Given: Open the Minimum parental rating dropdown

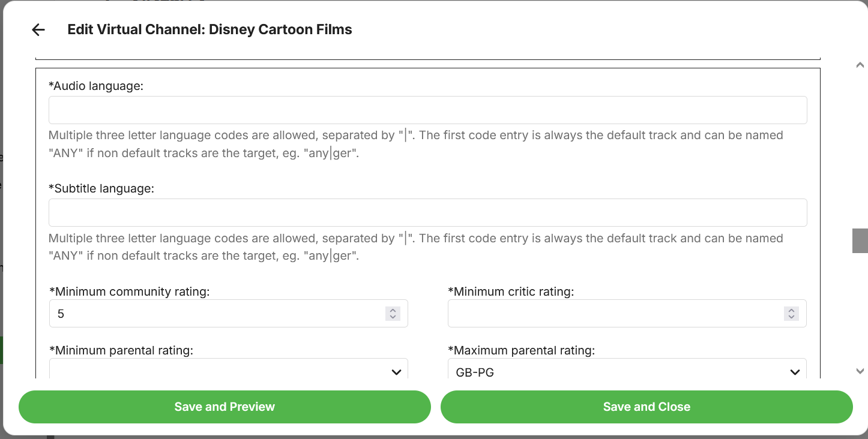Looking at the screenshot, I should click(x=228, y=371).
